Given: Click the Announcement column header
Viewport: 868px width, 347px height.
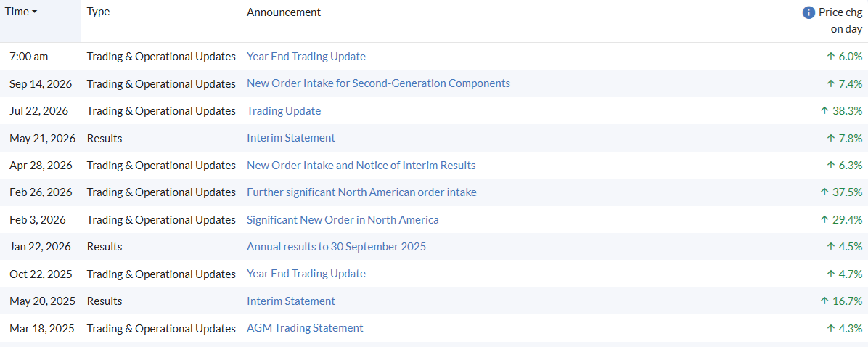Looking at the screenshot, I should pos(284,12).
